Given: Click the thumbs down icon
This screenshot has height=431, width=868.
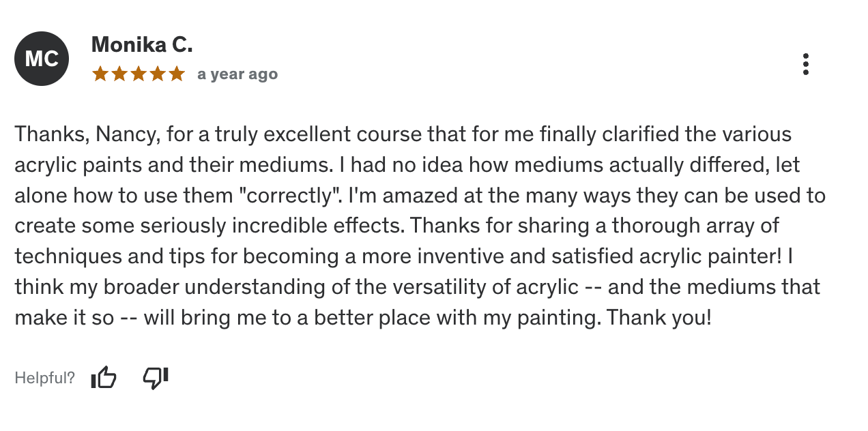Looking at the screenshot, I should (156, 377).
